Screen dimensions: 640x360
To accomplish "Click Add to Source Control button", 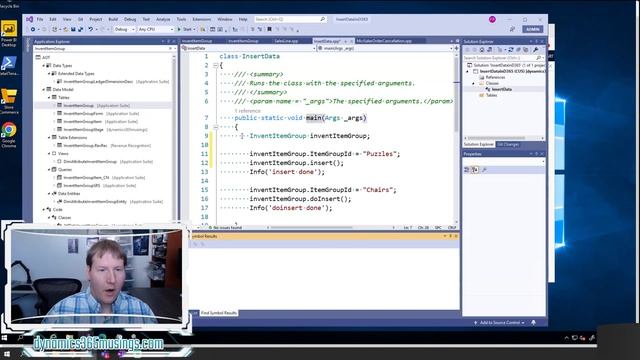I will point(499,323).
